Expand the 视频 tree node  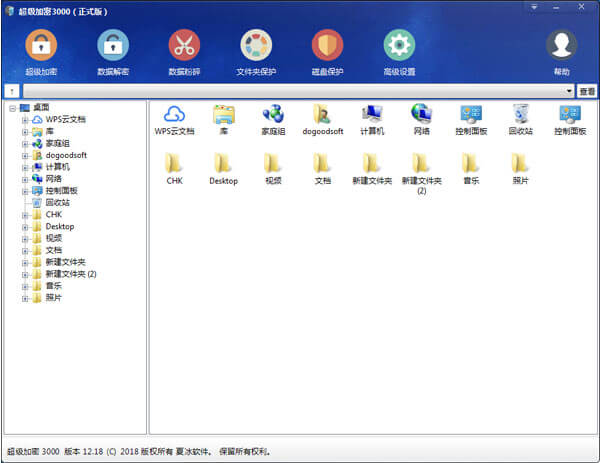[x=25, y=239]
